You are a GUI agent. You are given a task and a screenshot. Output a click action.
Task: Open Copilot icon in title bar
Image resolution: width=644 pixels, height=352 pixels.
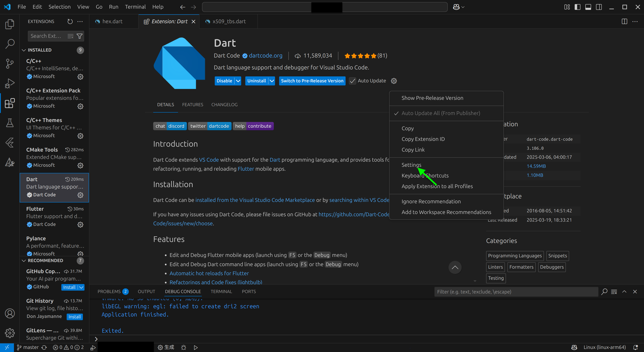(456, 7)
